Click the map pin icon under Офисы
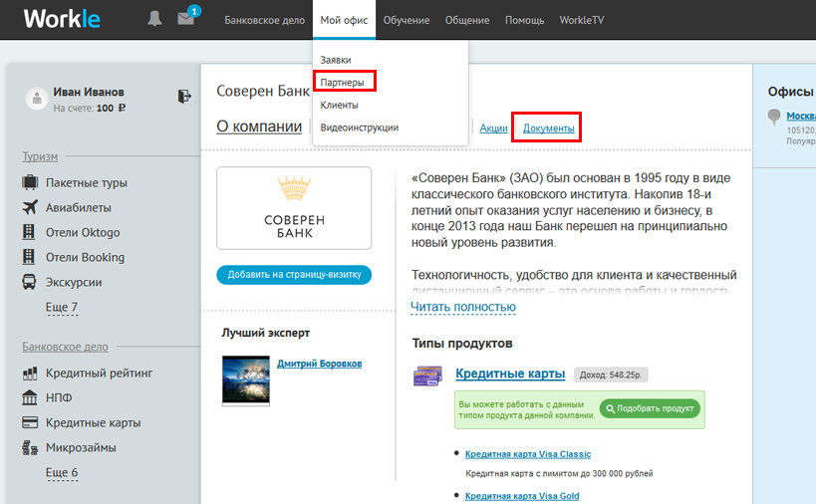The image size is (816, 504). pyautogui.click(x=774, y=117)
